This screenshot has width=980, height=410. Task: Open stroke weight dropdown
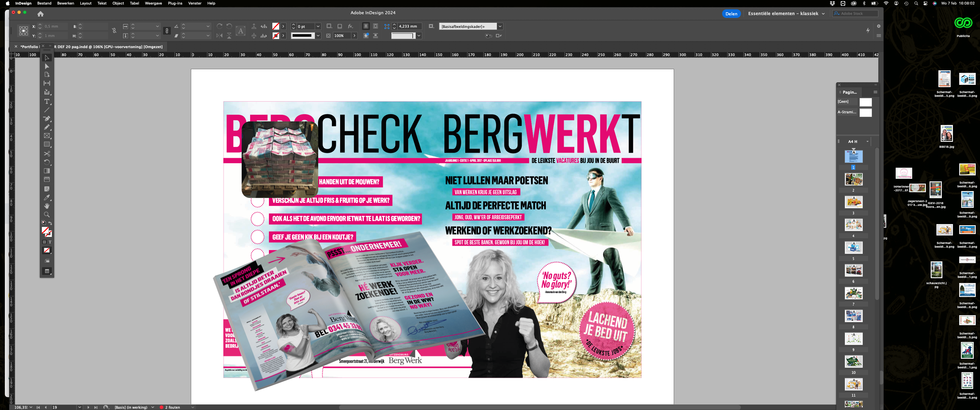(318, 26)
